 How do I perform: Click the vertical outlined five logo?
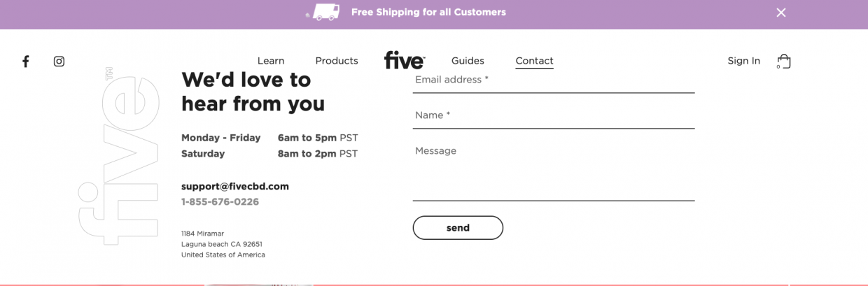pyautogui.click(x=118, y=156)
